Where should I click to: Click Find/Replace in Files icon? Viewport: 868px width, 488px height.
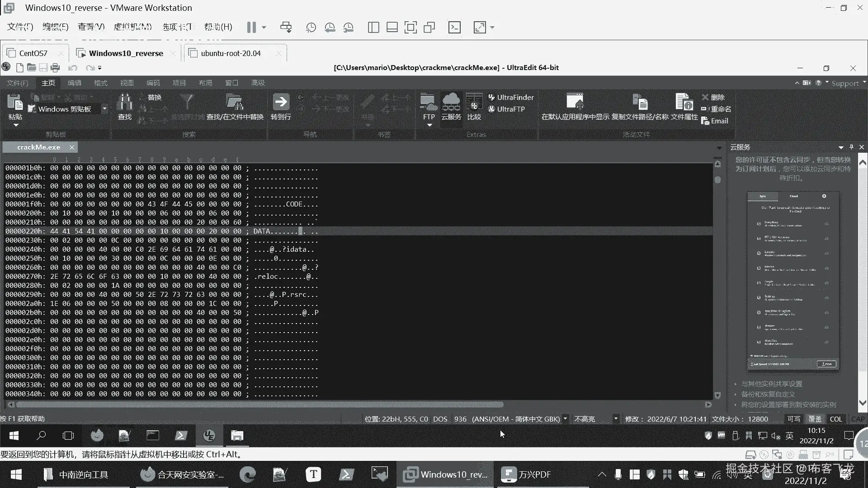235,103
